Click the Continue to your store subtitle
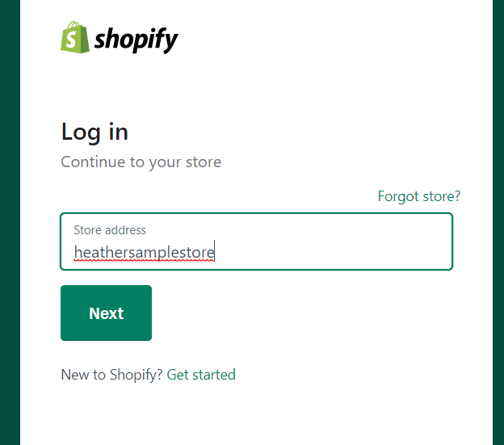Screen dimensions: 504x445 [x=141, y=162]
